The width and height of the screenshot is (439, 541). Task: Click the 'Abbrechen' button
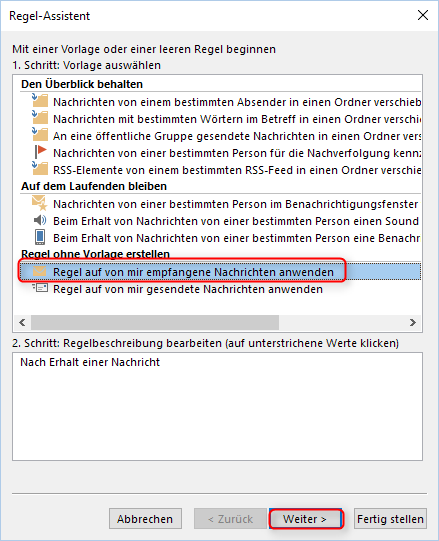pos(145,519)
